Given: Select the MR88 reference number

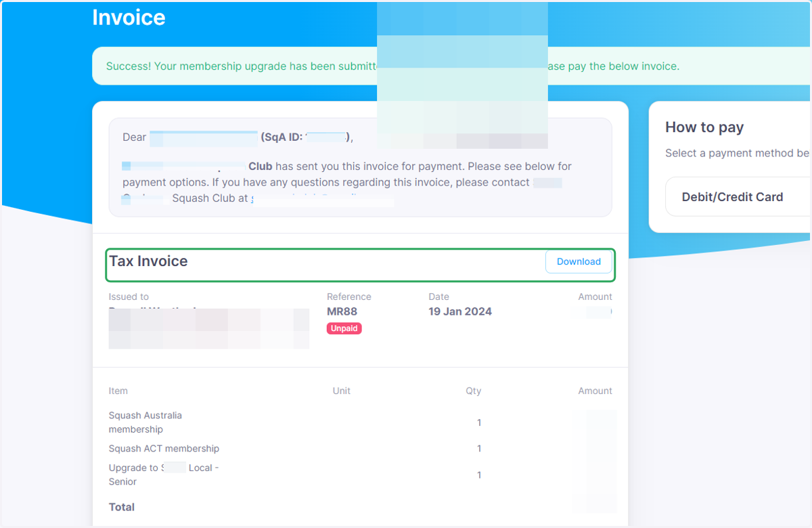Looking at the screenshot, I should click(342, 311).
